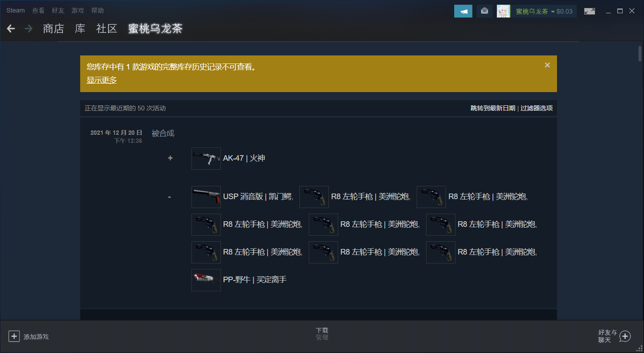This screenshot has width=644, height=353.
Task: Switch to the 商店 tab
Action: tap(53, 29)
